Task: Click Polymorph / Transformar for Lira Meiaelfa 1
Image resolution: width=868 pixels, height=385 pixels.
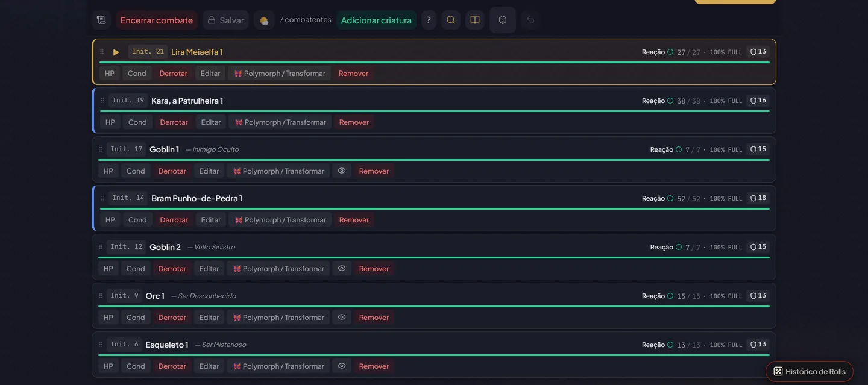Action: [x=280, y=73]
